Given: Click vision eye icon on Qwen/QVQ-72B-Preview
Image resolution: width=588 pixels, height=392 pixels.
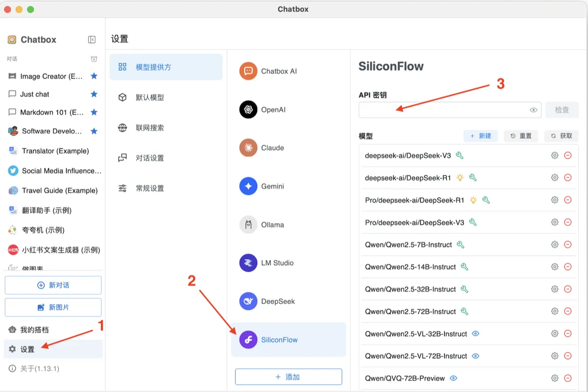Looking at the screenshot, I should point(453,378).
